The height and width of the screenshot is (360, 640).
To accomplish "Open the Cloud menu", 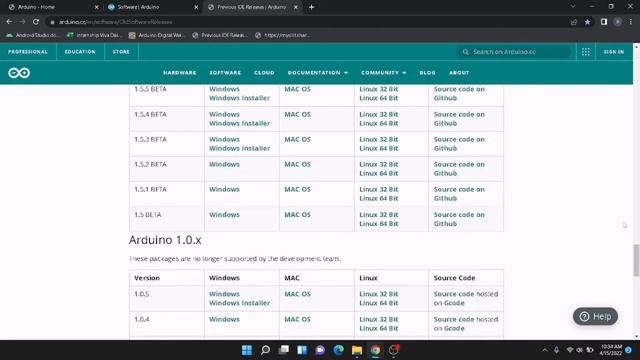I will point(264,73).
